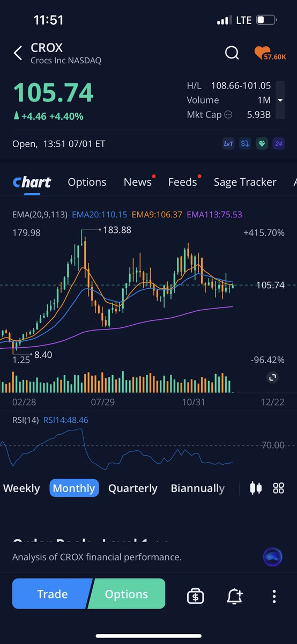Tap the orange heart watchlist icon
The height and width of the screenshot is (644, 297).
(271, 53)
